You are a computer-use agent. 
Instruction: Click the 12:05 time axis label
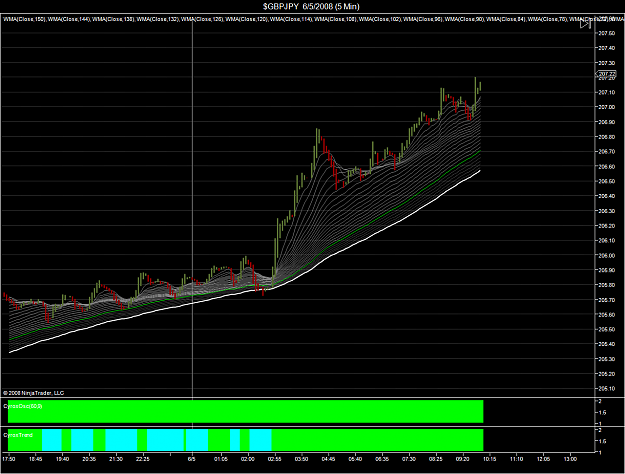[543, 459]
